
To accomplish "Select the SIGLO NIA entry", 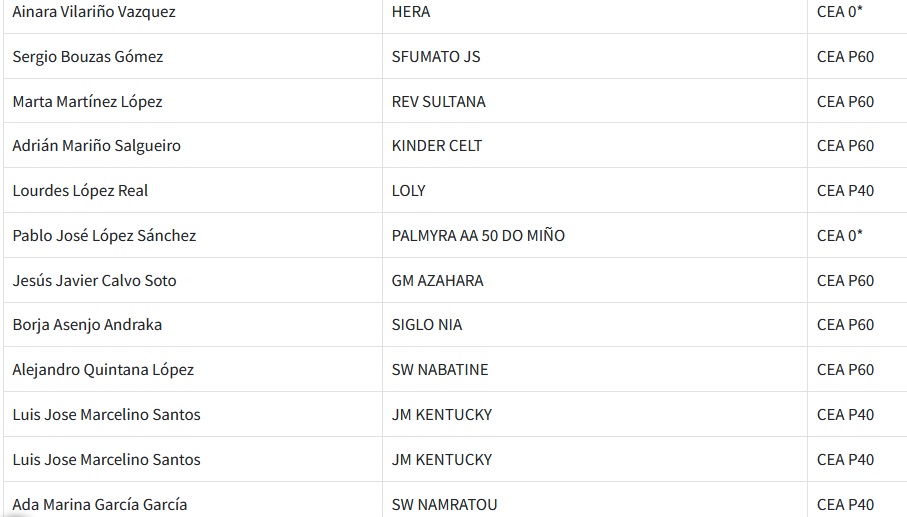I will [427, 325].
